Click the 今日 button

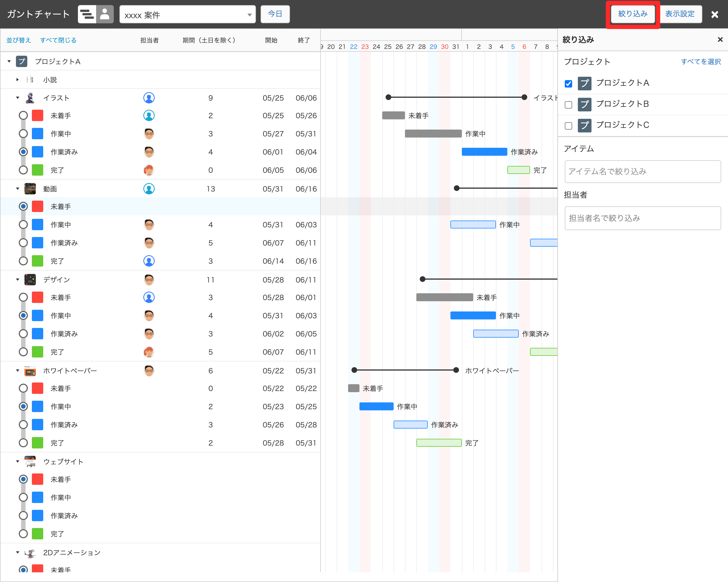point(275,14)
